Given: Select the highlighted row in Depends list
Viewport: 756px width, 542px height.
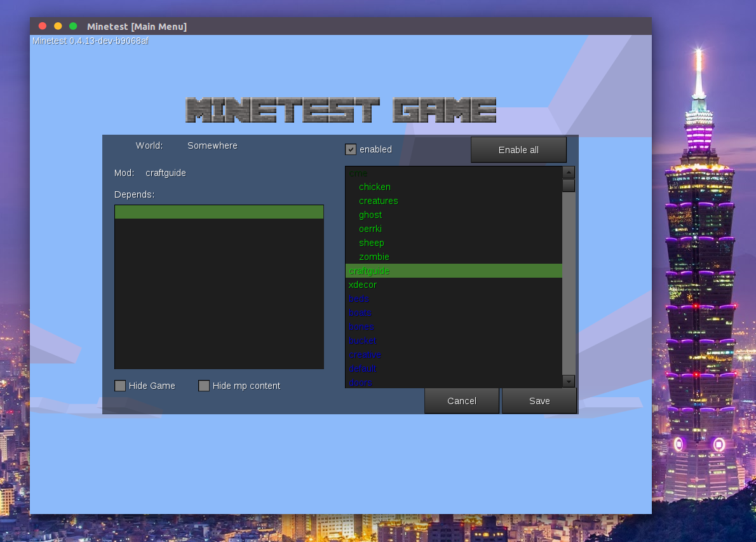Looking at the screenshot, I should click(x=219, y=212).
